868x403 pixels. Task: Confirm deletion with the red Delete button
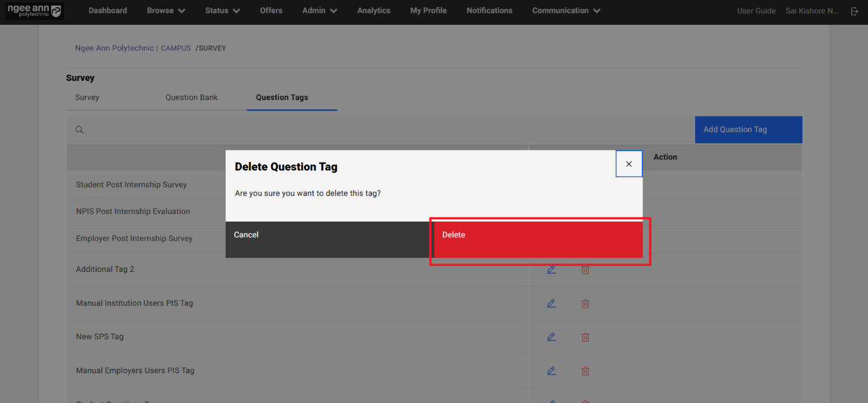click(538, 239)
